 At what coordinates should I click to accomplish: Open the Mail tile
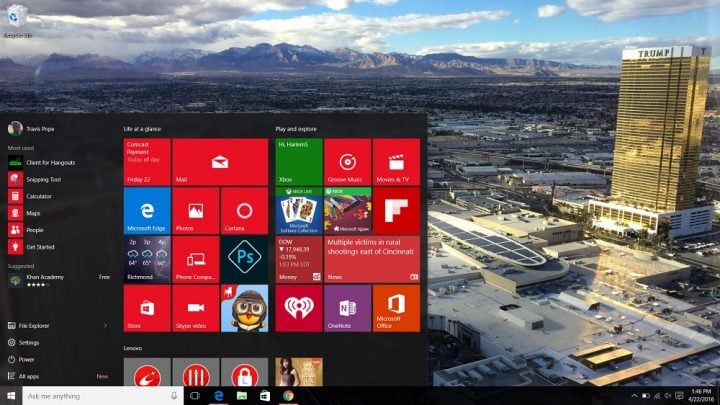pyautogui.click(x=220, y=162)
